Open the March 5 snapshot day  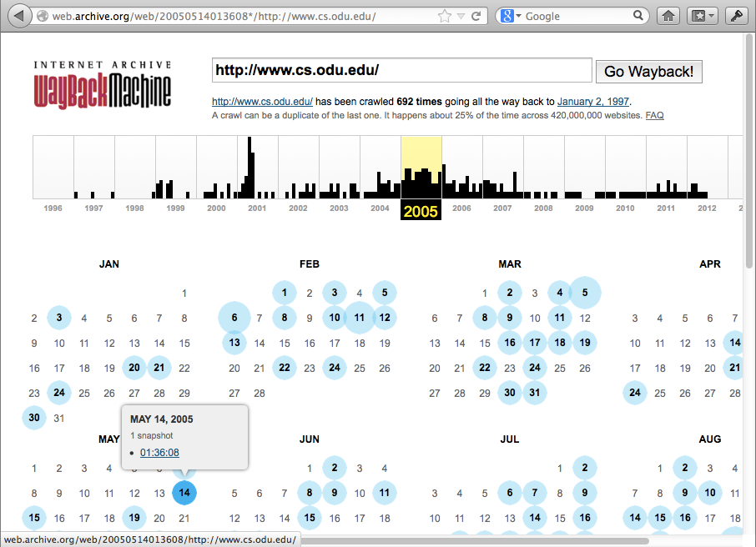tap(585, 293)
